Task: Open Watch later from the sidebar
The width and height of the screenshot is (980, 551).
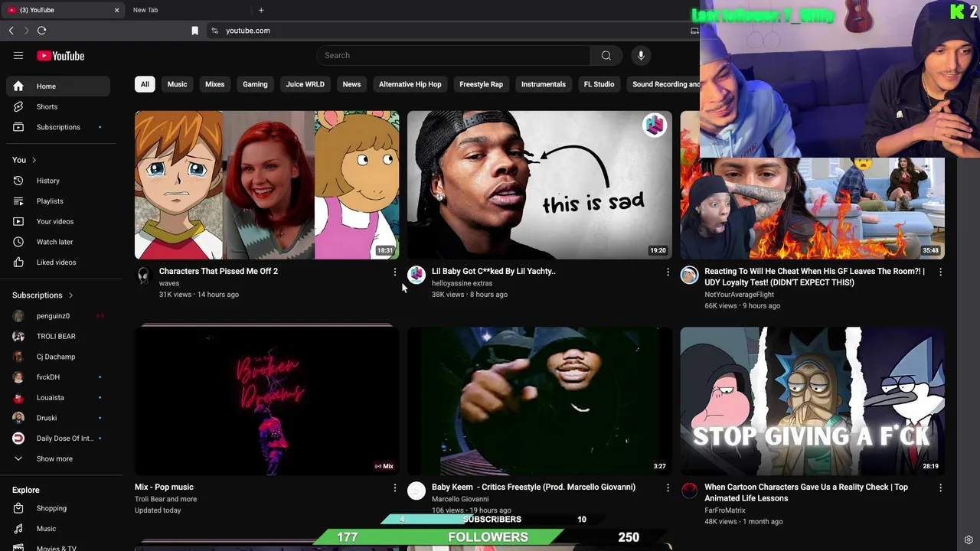Action: tap(58, 242)
